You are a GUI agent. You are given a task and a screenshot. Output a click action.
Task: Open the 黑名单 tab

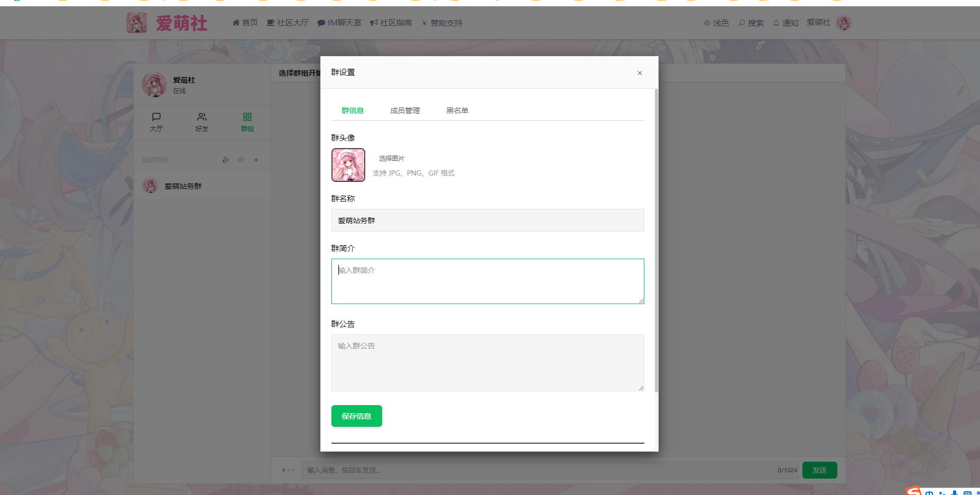(x=457, y=111)
